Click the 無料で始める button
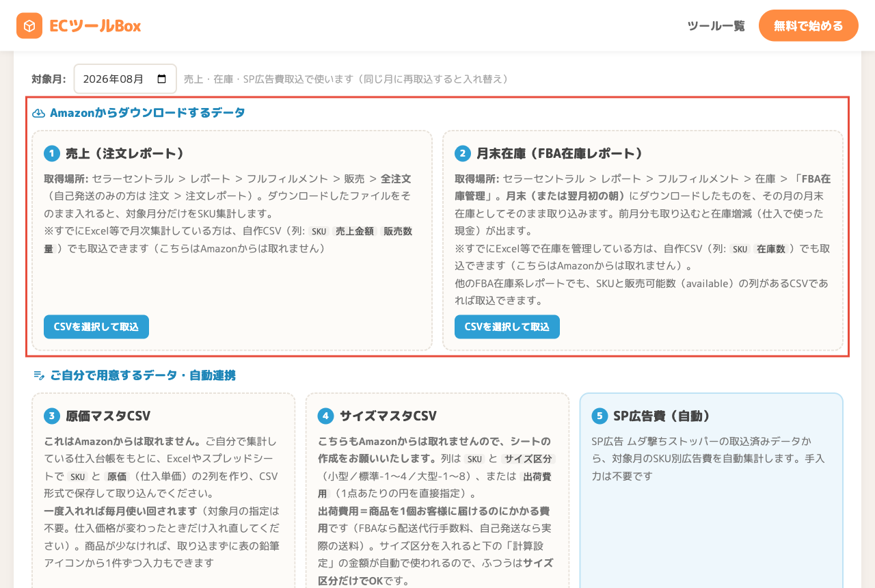This screenshot has width=875, height=588. click(x=808, y=26)
